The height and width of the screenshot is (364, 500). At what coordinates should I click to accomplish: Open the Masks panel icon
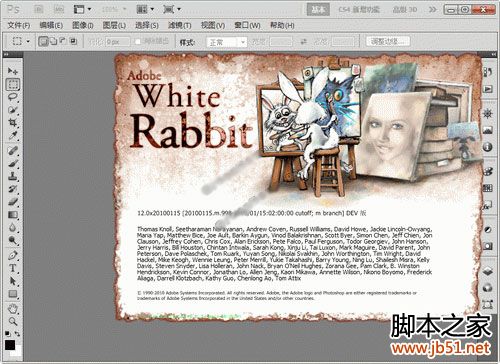coord(487,246)
